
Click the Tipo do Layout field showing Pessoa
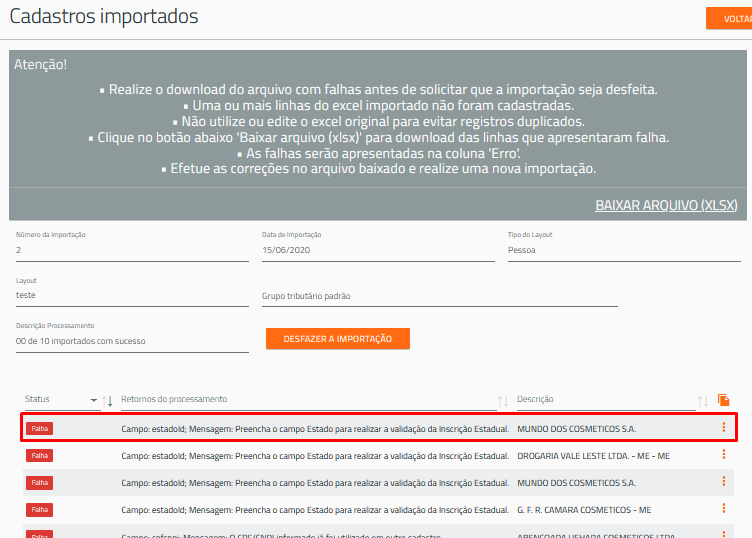624,250
